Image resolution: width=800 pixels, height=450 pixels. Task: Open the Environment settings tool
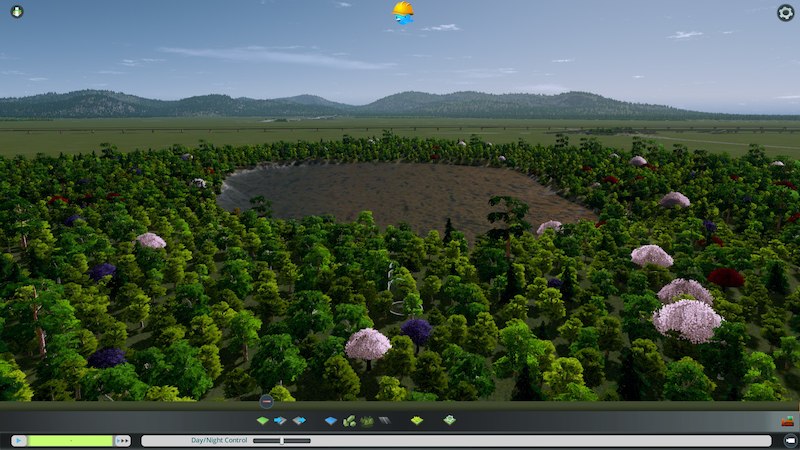pos(417,421)
